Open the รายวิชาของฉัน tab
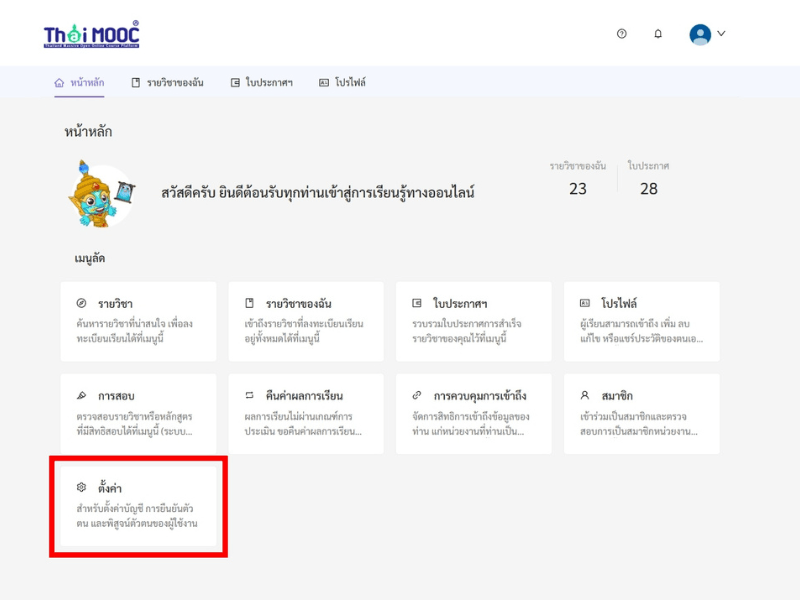 pyautogui.click(x=167, y=83)
